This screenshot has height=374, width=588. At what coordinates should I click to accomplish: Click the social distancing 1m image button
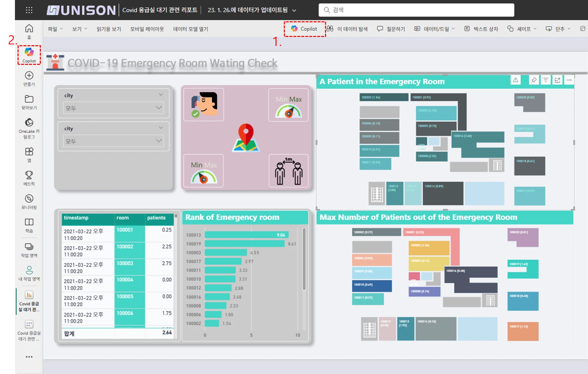coord(288,171)
